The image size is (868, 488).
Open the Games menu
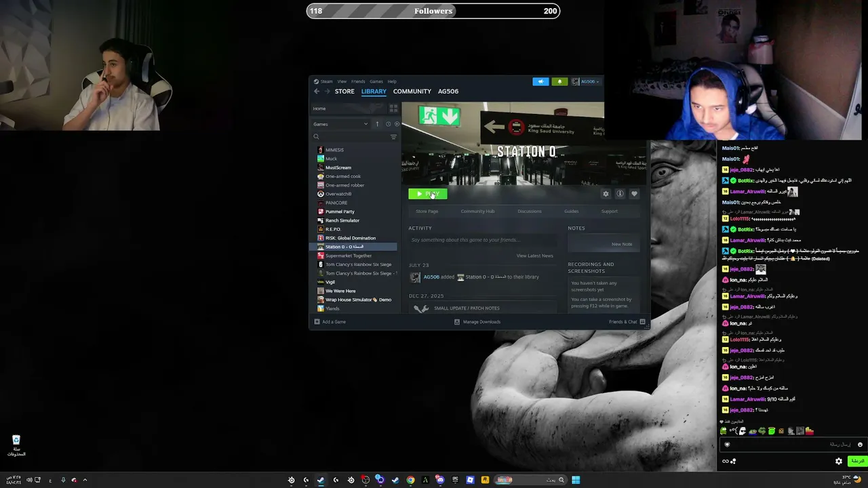pos(376,81)
